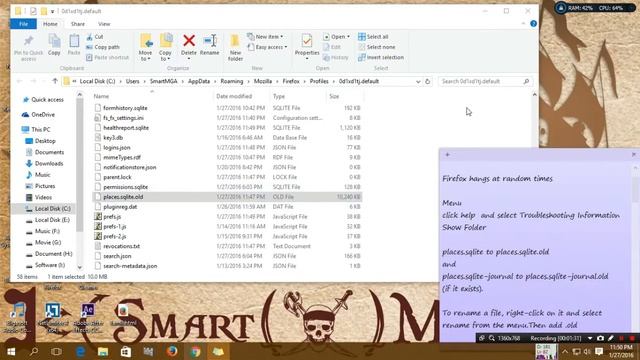Click the Edit command in ribbon
This screenshot has width=640, height=360.
[332, 47]
